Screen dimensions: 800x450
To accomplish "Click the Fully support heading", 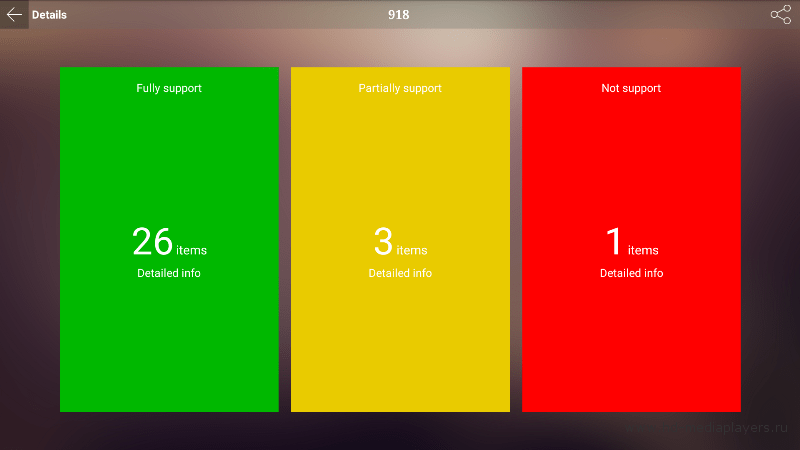I will click(169, 88).
